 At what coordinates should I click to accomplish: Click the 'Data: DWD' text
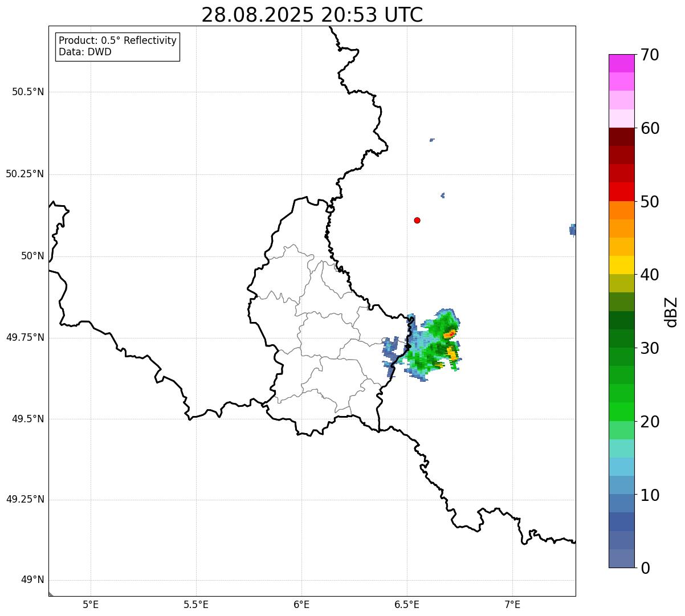[85, 52]
